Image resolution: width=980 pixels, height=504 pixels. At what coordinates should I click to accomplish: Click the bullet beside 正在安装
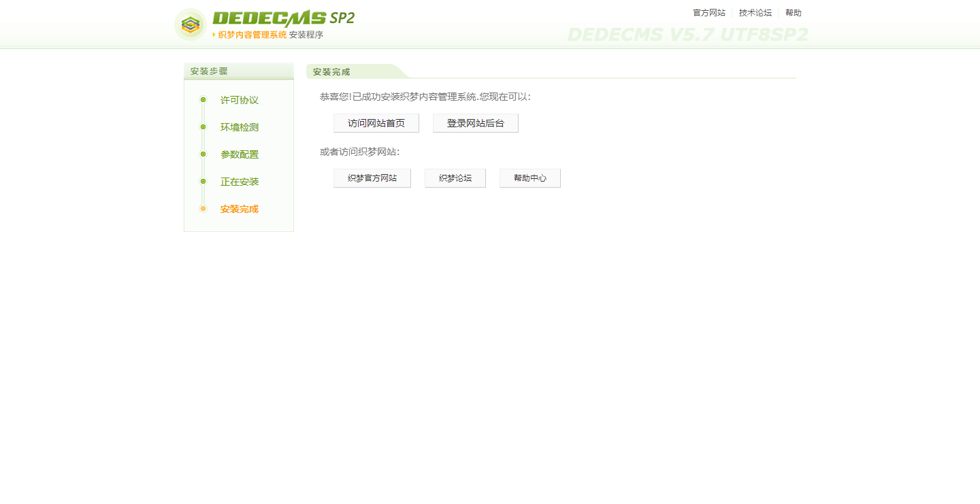(203, 182)
